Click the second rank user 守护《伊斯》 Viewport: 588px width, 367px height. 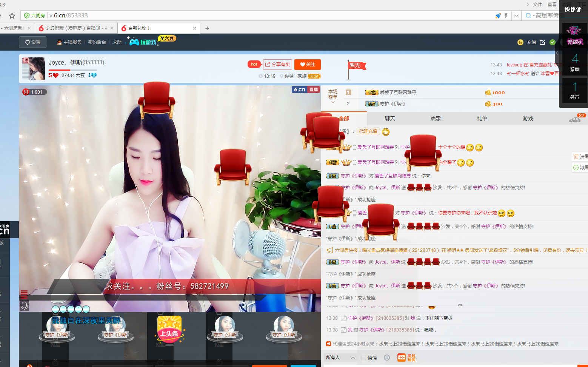pos(393,104)
